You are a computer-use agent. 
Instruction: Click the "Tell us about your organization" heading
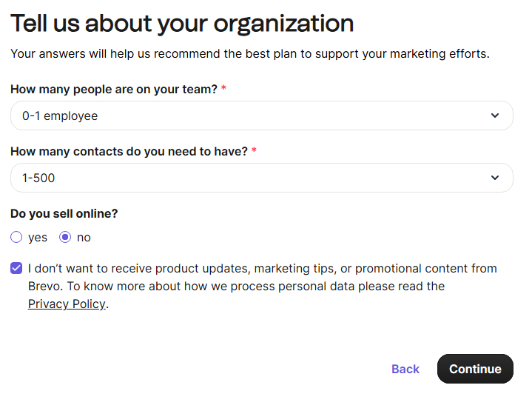click(x=182, y=24)
